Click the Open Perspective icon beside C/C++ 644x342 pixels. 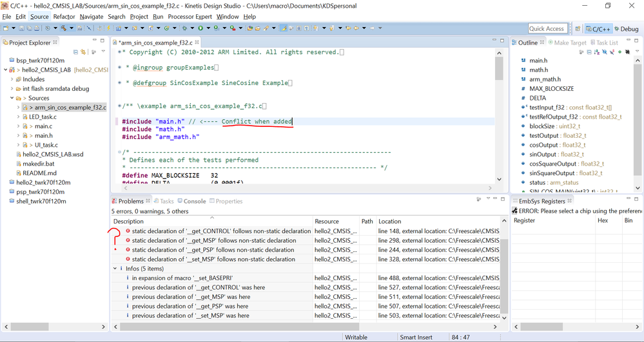coord(578,29)
